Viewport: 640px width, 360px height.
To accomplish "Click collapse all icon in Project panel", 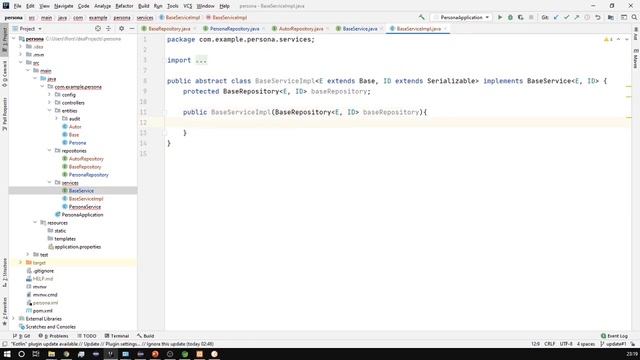I will (108, 29).
